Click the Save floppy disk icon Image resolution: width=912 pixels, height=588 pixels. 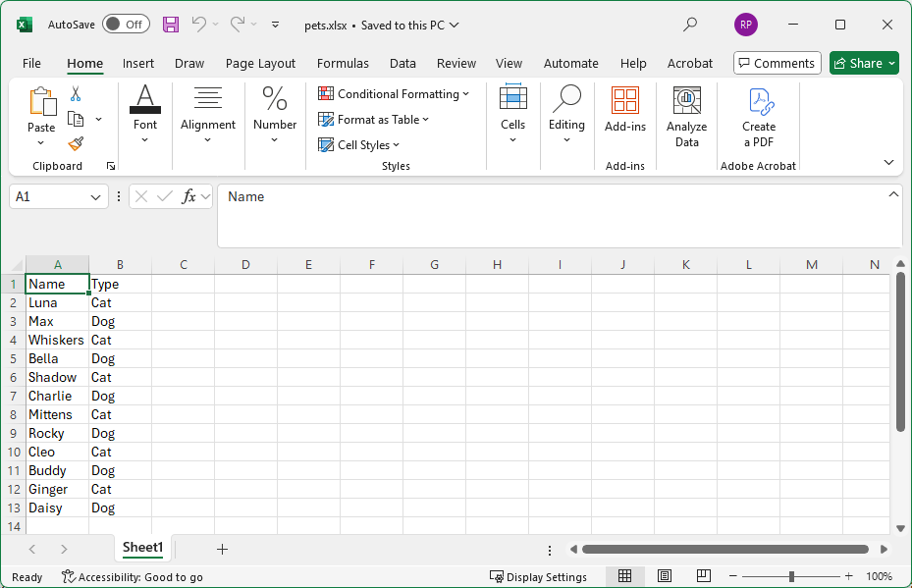[171, 25]
